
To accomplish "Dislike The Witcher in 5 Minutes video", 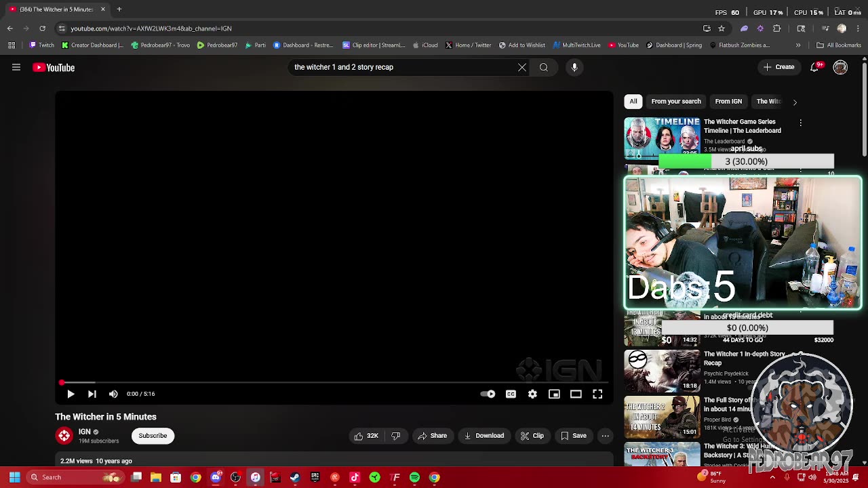I will (396, 436).
